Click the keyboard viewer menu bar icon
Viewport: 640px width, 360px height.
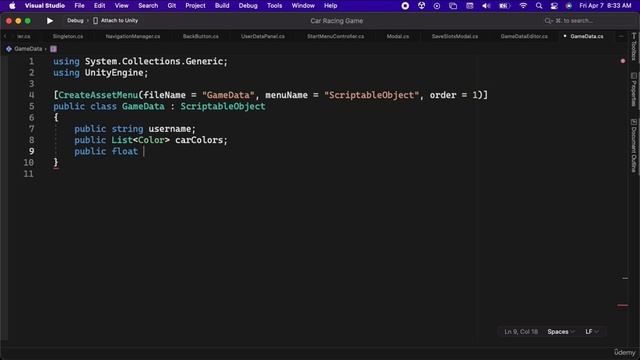(470, 6)
